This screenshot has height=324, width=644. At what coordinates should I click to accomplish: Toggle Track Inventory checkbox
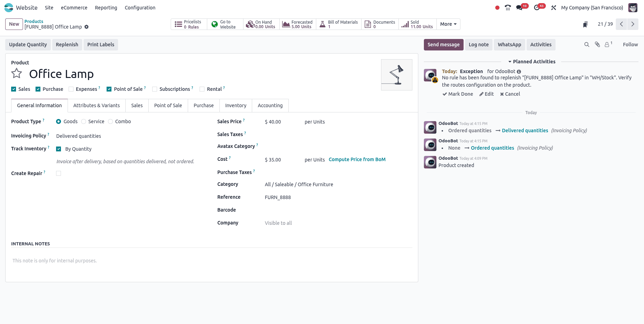(59, 149)
